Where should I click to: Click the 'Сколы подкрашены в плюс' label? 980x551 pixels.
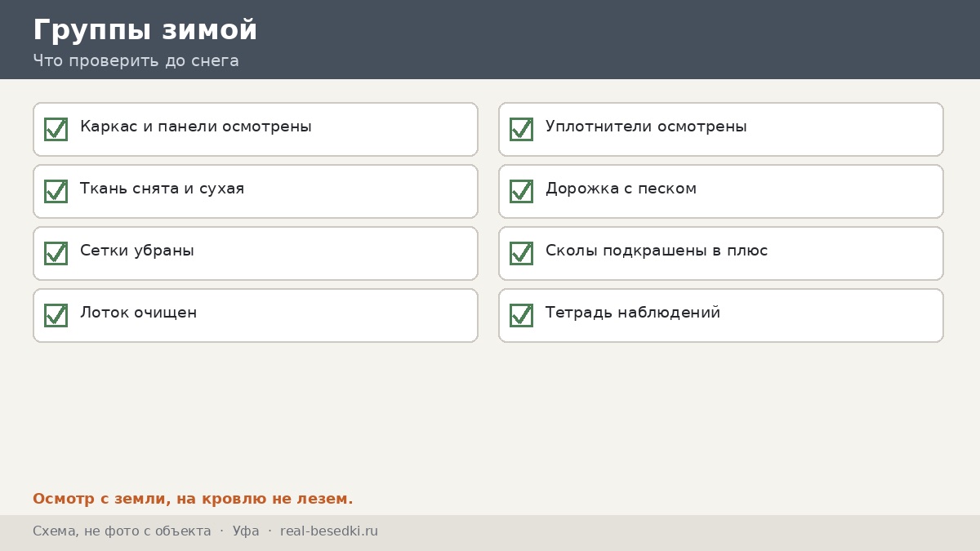coord(657,251)
